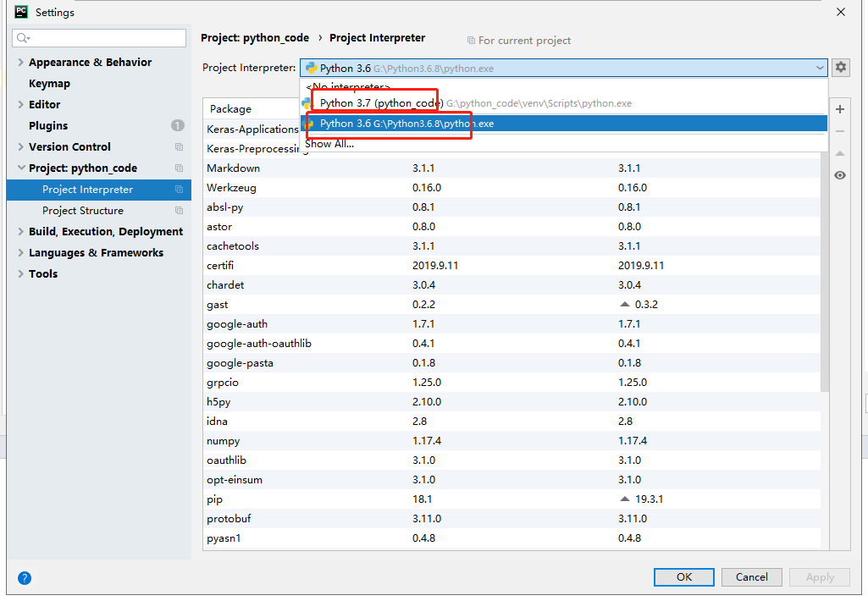Select the chardet package row
Viewport: 868px width, 601px height.
click(511, 284)
